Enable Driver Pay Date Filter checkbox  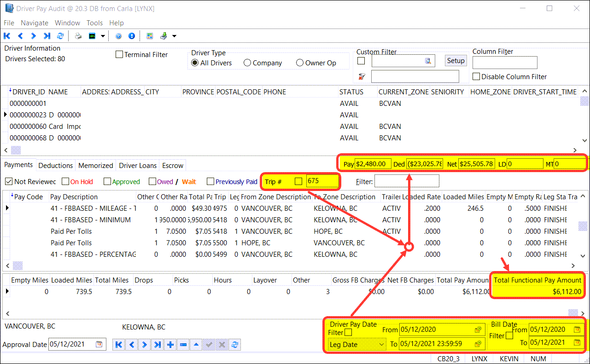tap(349, 332)
